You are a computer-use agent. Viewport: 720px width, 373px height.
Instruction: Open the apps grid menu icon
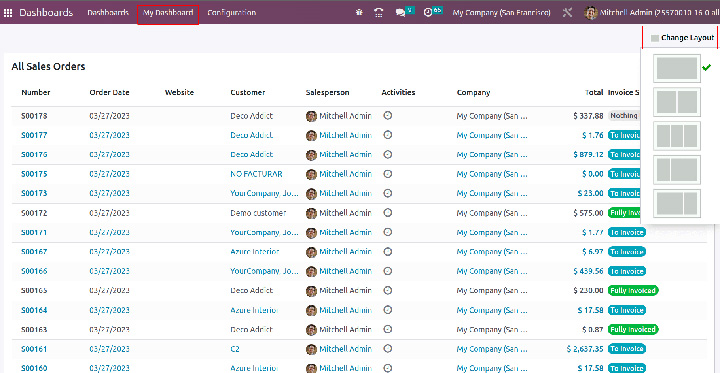(8, 13)
